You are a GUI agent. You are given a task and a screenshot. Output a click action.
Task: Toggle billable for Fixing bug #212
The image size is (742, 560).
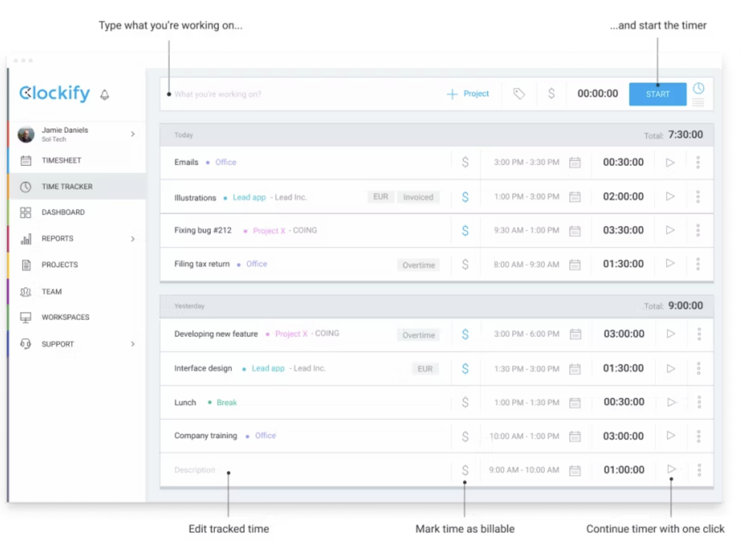pyautogui.click(x=465, y=230)
